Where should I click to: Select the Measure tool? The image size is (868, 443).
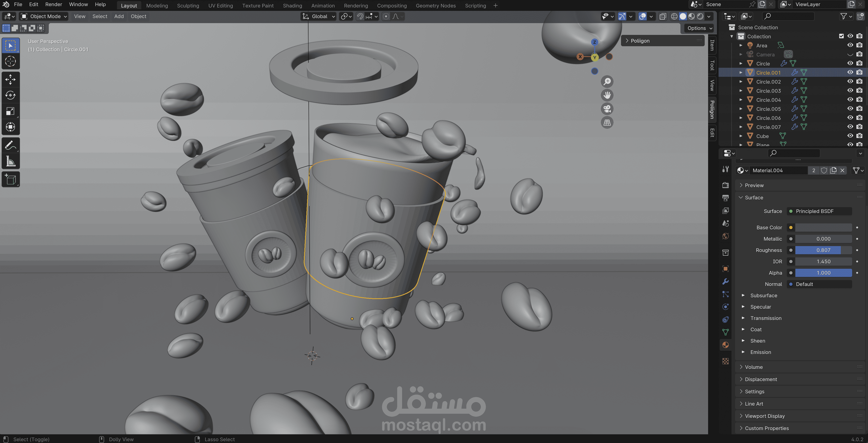(10, 161)
